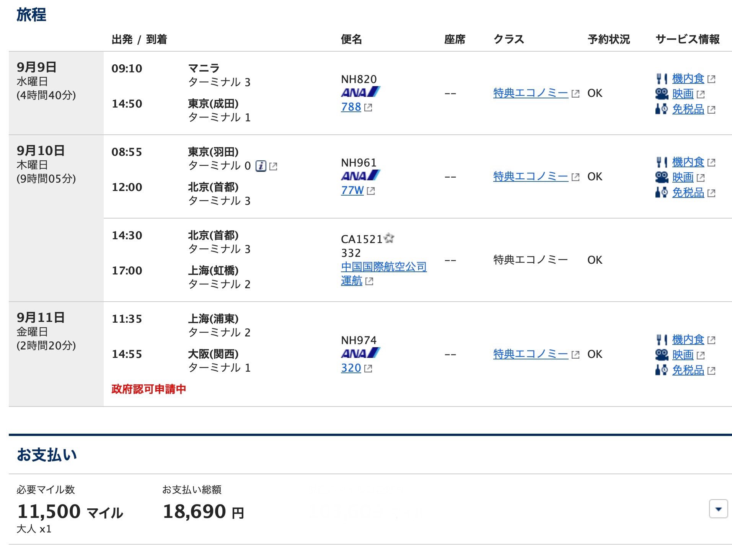Click external icon beside NH974 特典エコノミー
Screen dimensions: 732x560
(575, 355)
